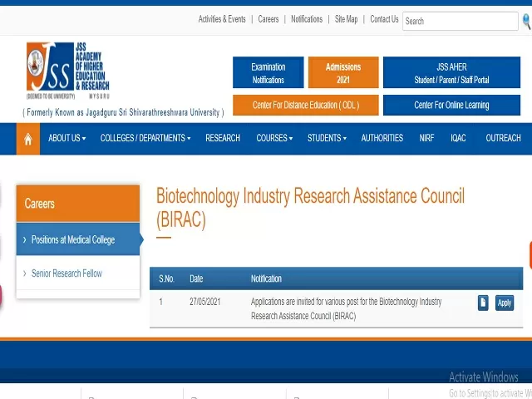Image resolution: width=532 pixels, height=399 pixels.
Task: Open the IQAC menu item
Action: [458, 138]
